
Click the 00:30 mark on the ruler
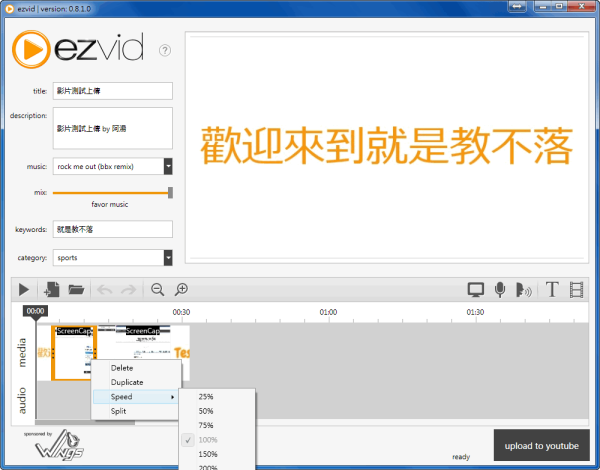coord(181,312)
